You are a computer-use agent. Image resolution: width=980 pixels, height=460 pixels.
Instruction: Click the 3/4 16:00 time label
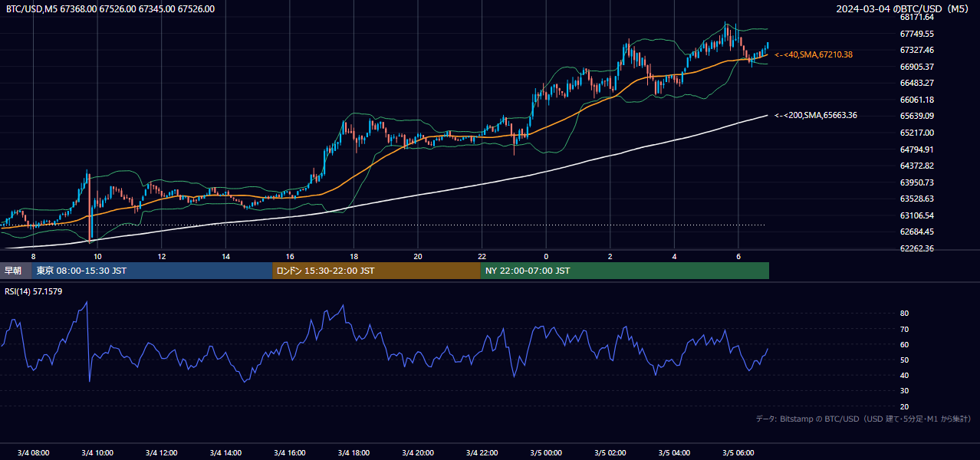click(290, 453)
